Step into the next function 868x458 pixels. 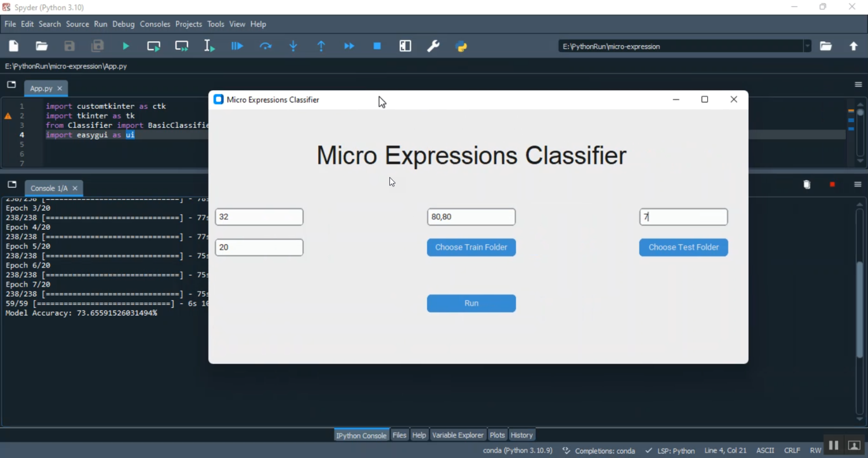[x=293, y=46]
